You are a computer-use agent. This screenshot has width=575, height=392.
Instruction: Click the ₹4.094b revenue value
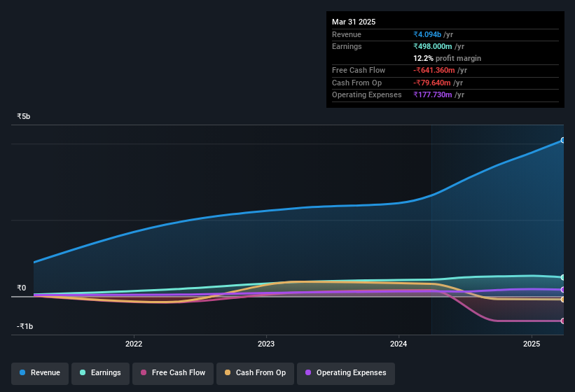[x=427, y=34]
